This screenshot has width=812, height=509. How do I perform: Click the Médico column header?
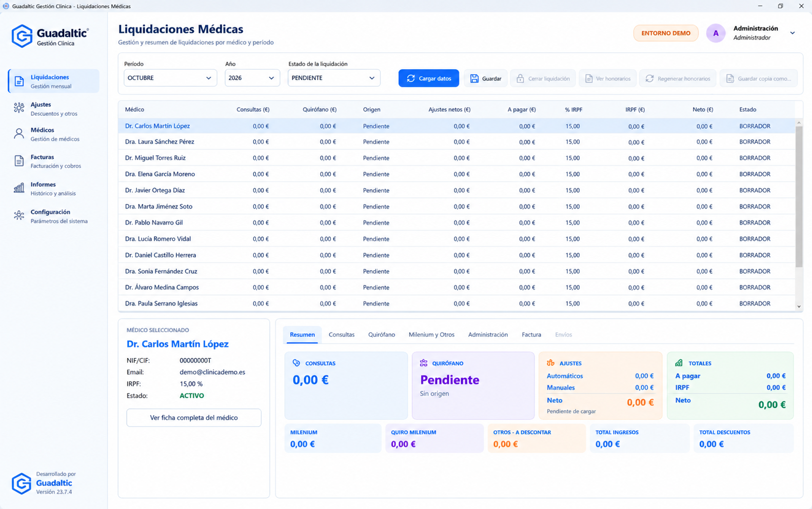click(x=134, y=110)
